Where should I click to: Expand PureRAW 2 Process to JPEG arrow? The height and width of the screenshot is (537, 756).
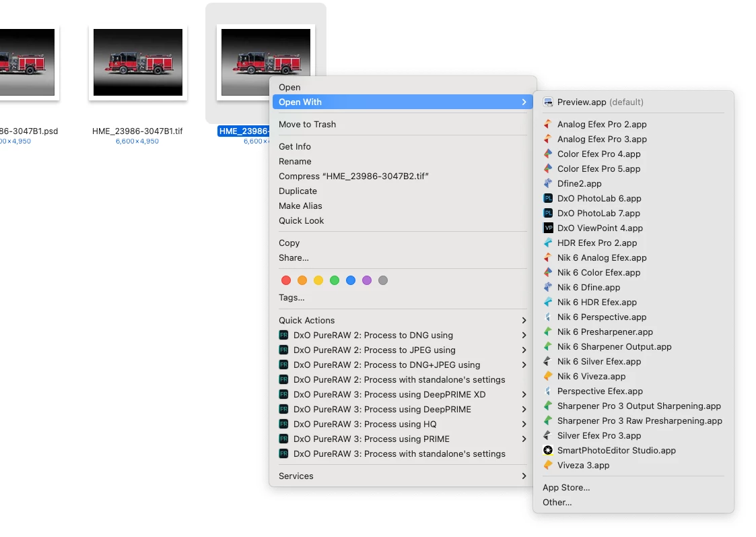[524, 350]
